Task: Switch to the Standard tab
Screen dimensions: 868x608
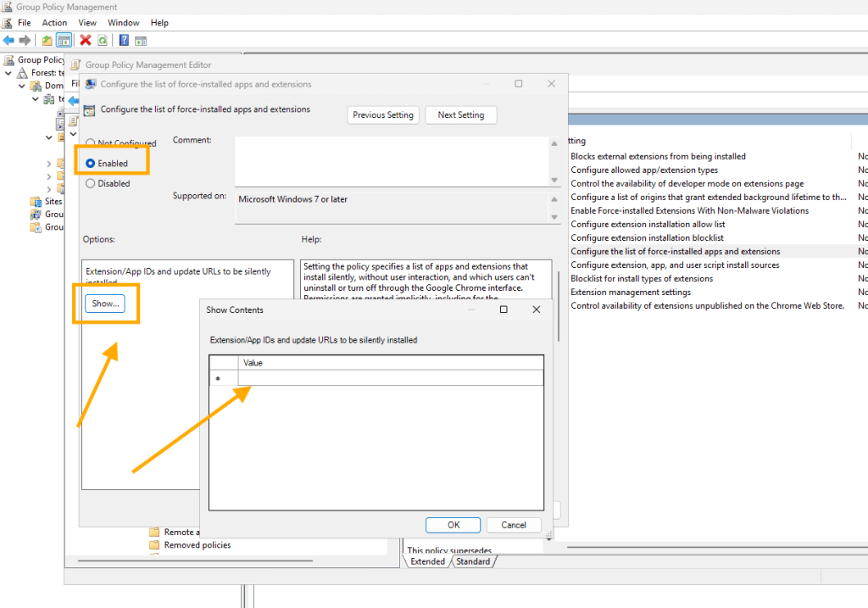Action: (473, 561)
